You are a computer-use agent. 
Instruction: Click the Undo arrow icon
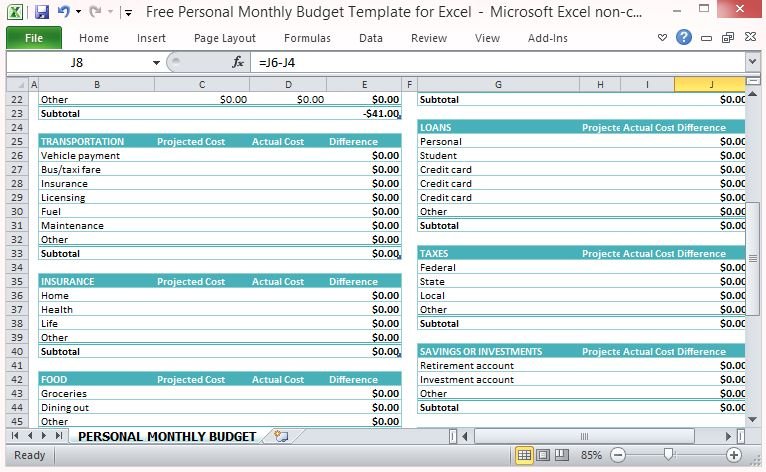64,11
